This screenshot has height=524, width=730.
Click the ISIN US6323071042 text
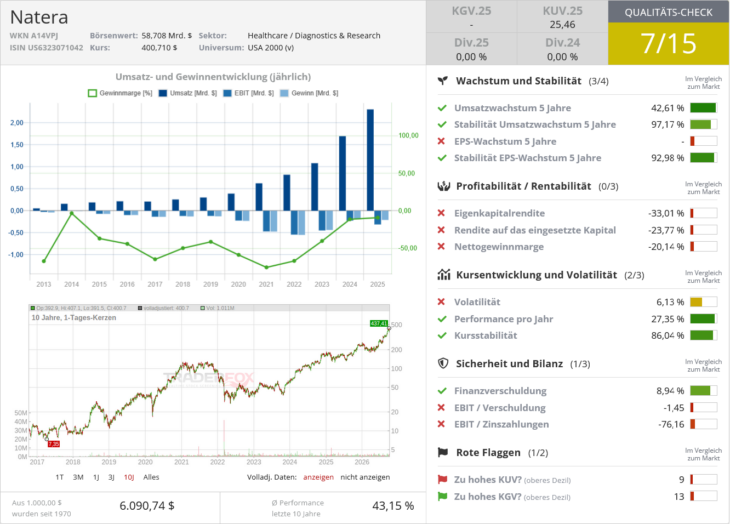click(46, 47)
